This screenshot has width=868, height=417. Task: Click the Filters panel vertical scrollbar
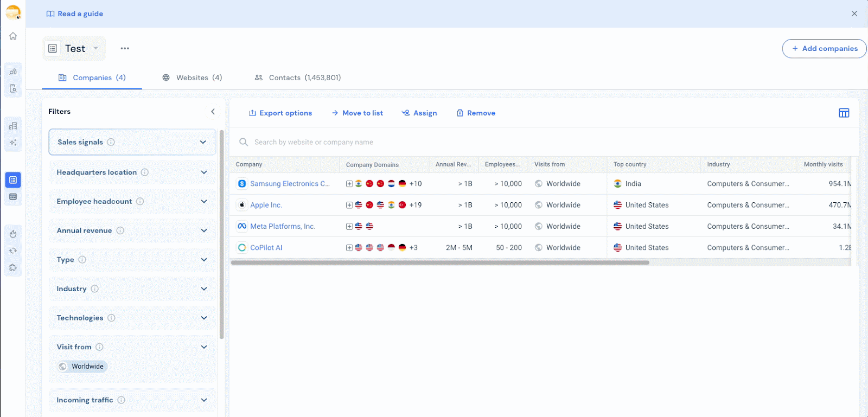pyautogui.click(x=221, y=234)
